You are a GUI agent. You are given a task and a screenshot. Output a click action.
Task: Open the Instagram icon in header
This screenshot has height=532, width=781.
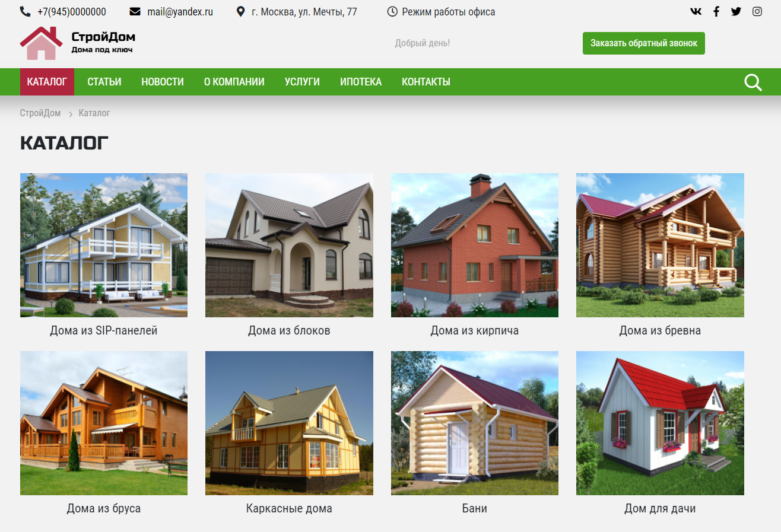click(757, 11)
